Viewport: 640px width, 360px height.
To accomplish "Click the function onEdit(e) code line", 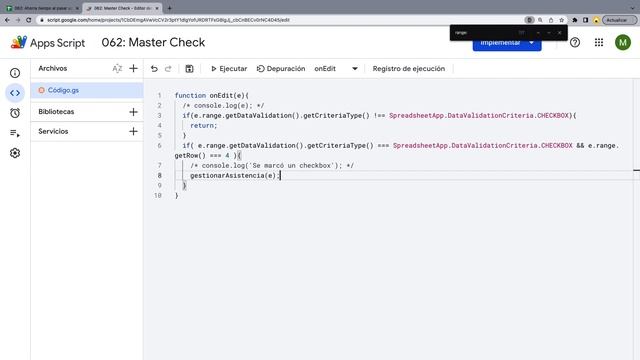I will coord(211,96).
